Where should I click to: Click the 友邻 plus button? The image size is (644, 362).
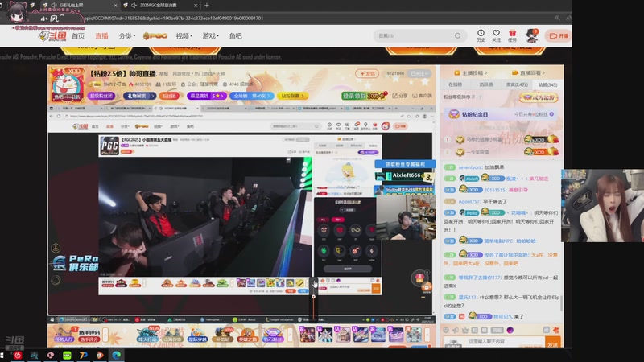367,73
